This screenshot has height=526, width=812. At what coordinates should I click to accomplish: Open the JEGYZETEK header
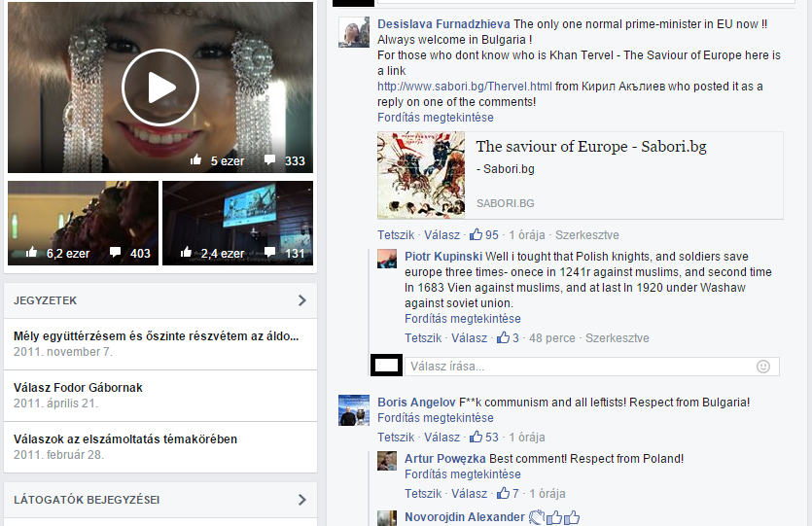45,300
